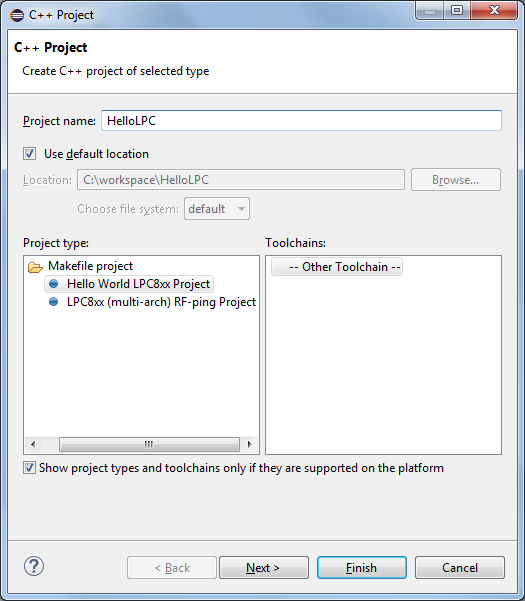
Task: Maximize the C++ Project dialog window
Action: pos(457,10)
